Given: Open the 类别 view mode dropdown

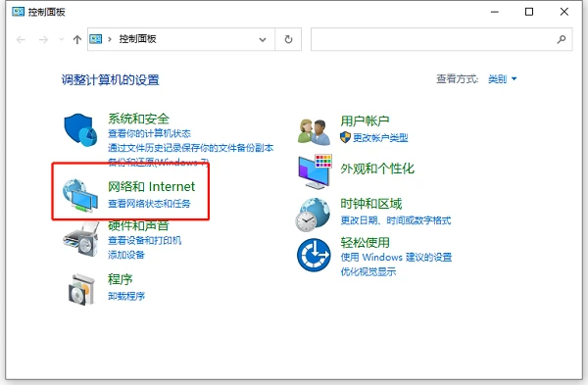Looking at the screenshot, I should coord(503,79).
